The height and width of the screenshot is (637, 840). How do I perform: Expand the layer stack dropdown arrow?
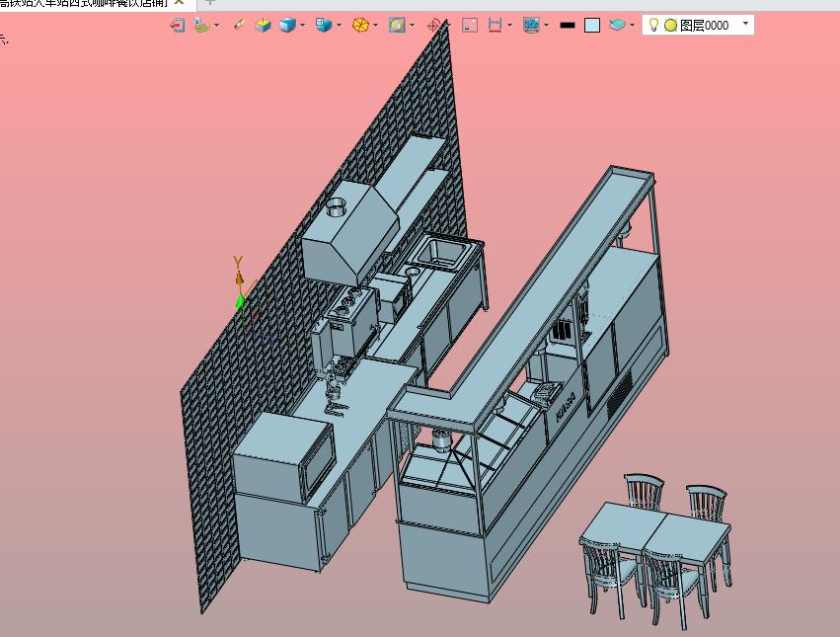[x=632, y=26]
